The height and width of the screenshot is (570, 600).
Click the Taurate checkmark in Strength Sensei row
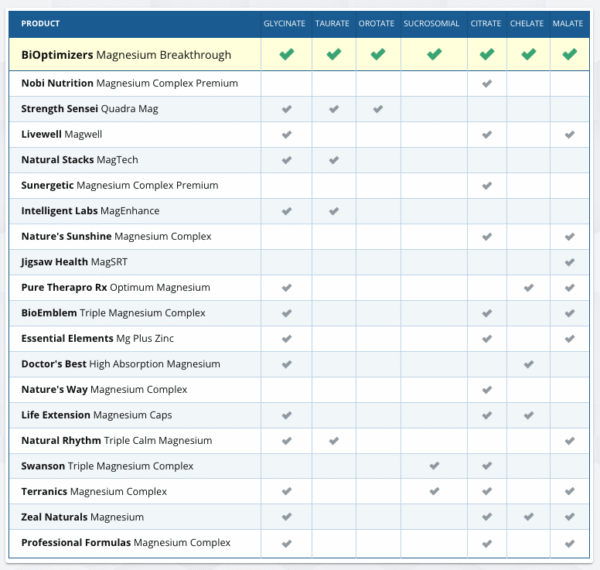(x=334, y=109)
